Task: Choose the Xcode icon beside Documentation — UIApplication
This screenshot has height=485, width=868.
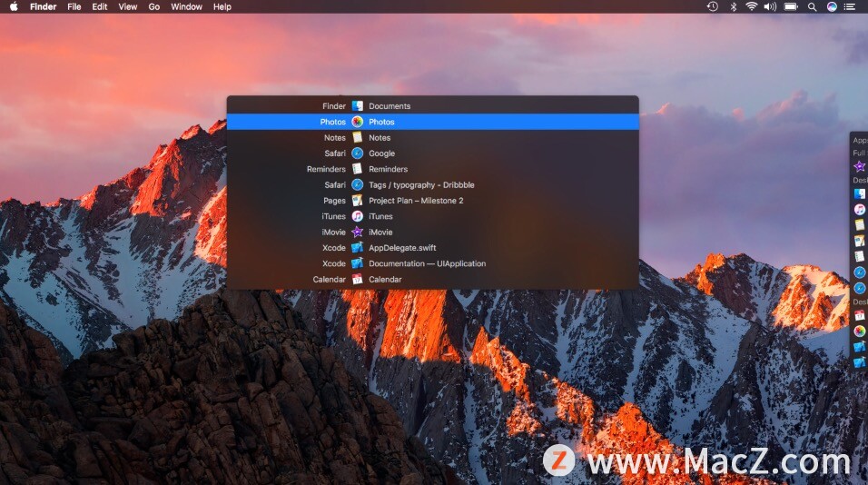Action: click(x=358, y=263)
